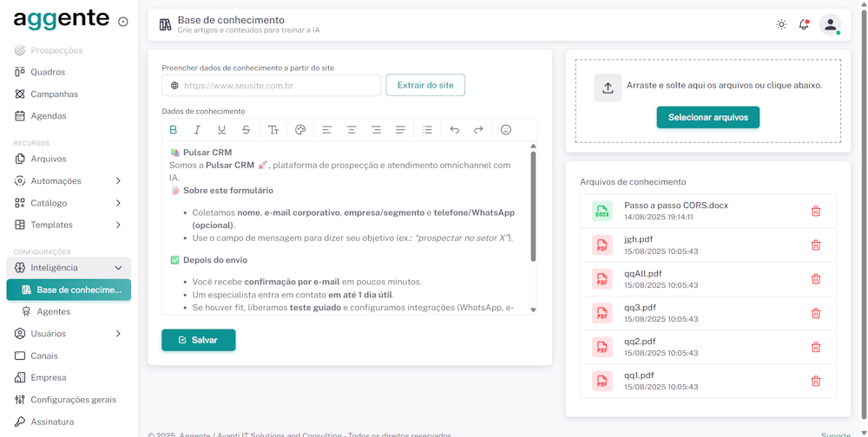Select Base de conhecimento menu item
This screenshot has width=868, height=437.
click(x=69, y=290)
